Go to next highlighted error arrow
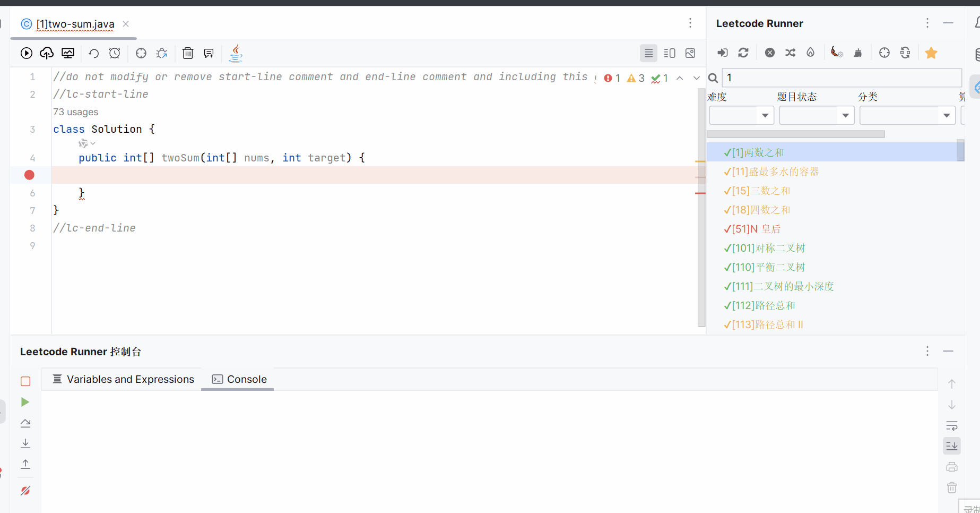Screen dimensions: 980x513 (x=697, y=78)
